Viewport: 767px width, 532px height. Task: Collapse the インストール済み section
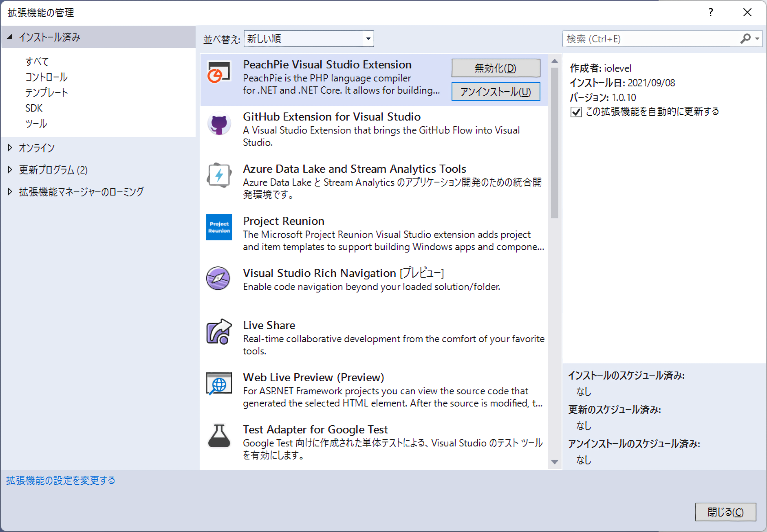point(10,37)
